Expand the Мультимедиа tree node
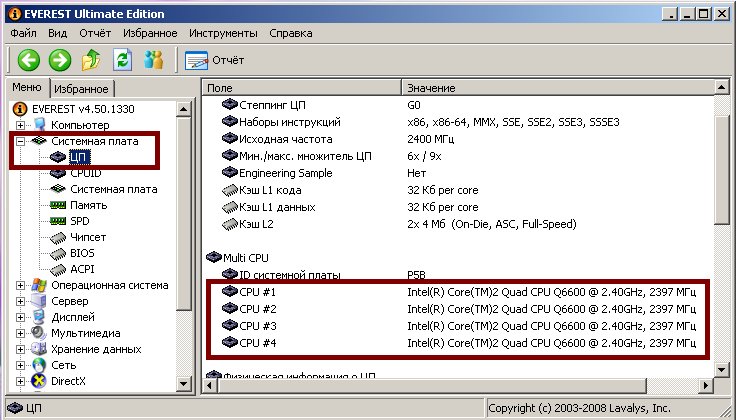 [20, 333]
